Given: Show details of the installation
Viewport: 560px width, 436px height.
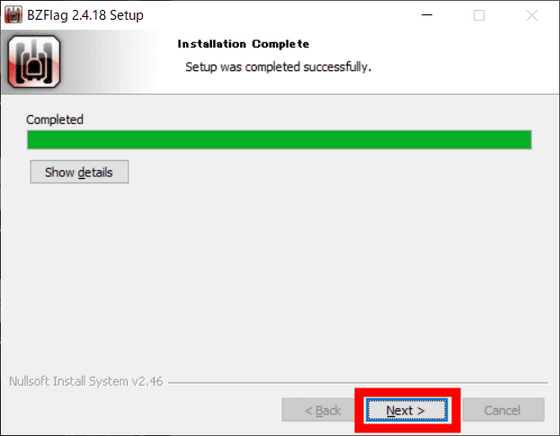Looking at the screenshot, I should click(x=79, y=172).
